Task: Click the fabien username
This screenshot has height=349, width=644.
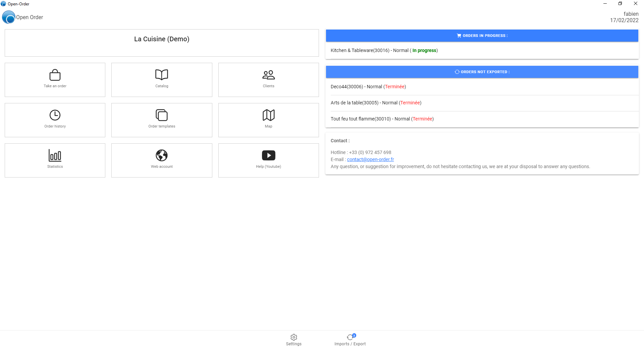Action: (631, 14)
